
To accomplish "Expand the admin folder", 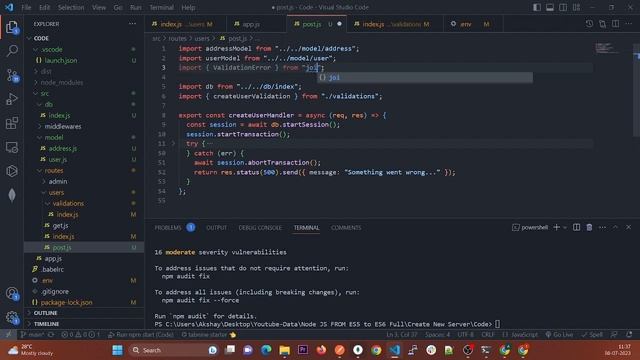I will click(x=44, y=181).
